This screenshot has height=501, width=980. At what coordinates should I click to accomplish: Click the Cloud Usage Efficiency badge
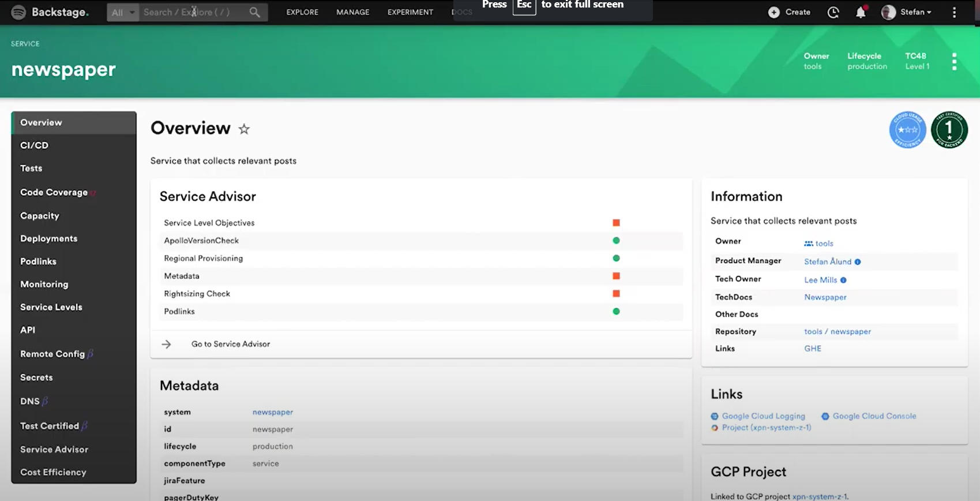click(907, 130)
